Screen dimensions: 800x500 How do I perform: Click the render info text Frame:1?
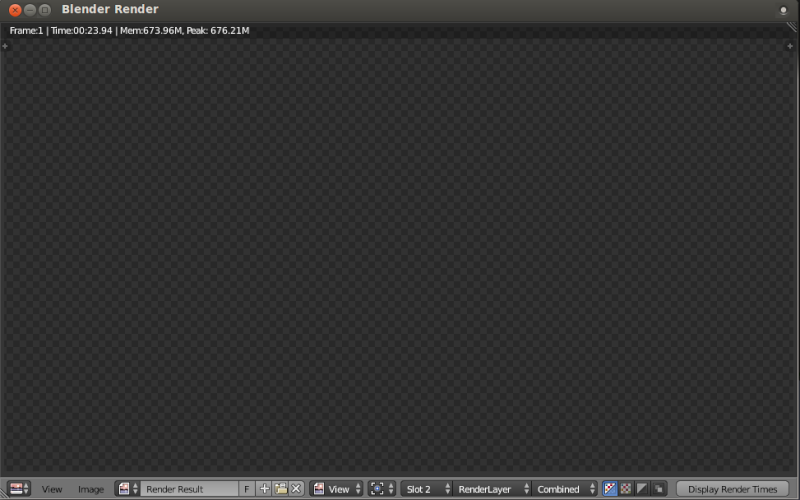point(27,31)
